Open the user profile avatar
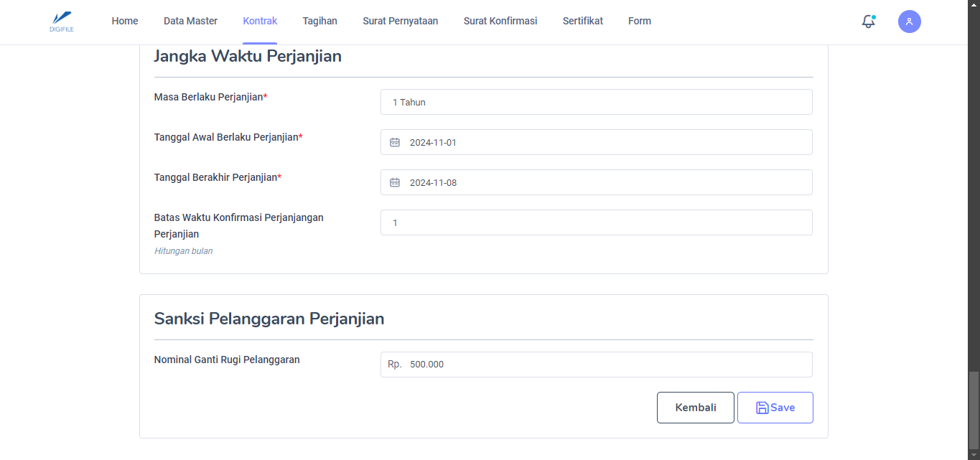 click(x=909, y=22)
